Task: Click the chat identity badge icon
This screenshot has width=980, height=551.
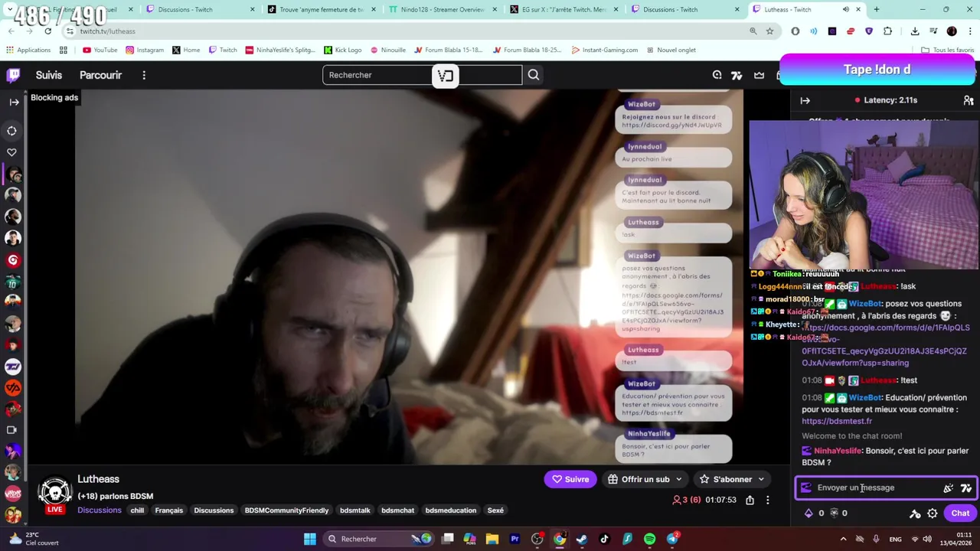Action: click(x=805, y=487)
